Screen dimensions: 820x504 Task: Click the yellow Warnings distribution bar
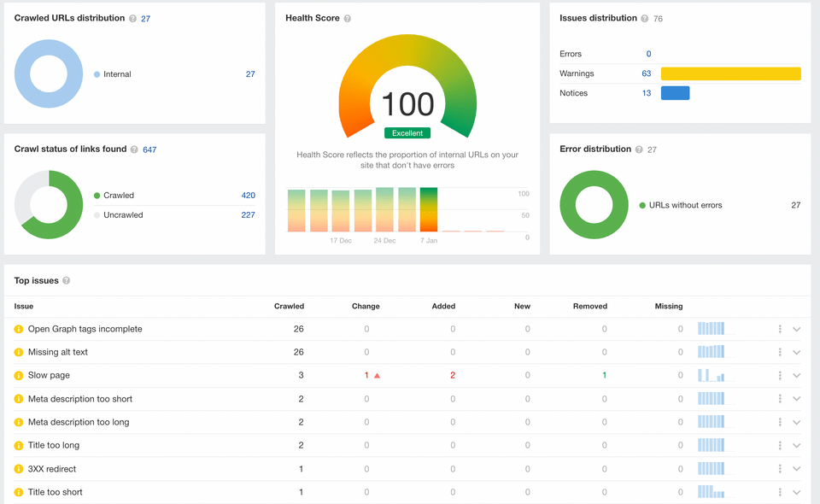[730, 74]
